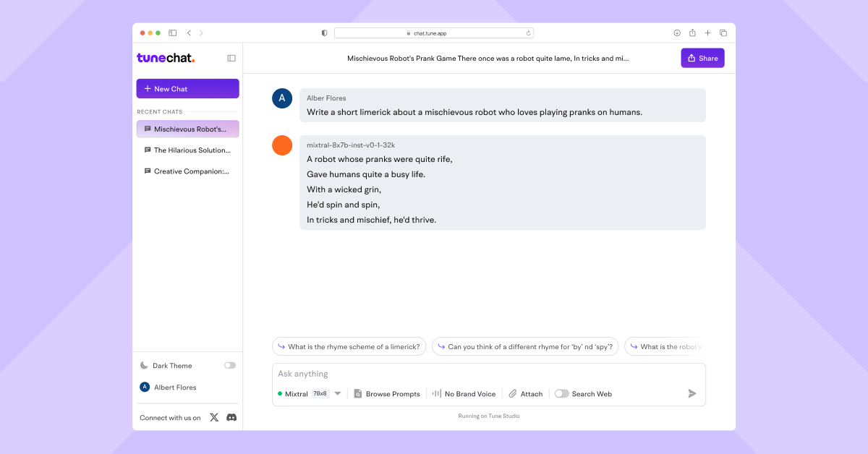The width and height of the screenshot is (868, 454).
Task: Open TuneChat on X via the X icon
Action: click(x=215, y=417)
